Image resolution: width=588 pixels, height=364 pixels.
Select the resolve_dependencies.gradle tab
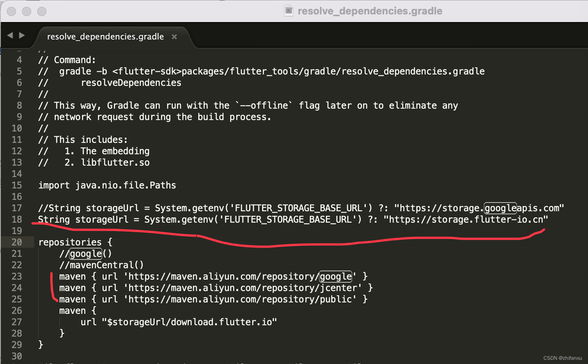tap(105, 36)
